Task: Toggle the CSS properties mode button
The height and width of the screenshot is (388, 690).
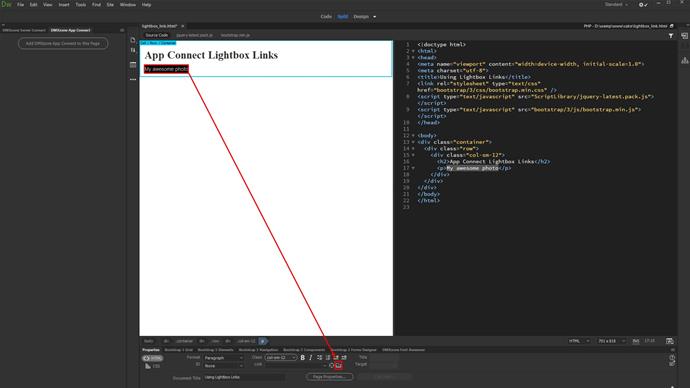Action: [152, 366]
